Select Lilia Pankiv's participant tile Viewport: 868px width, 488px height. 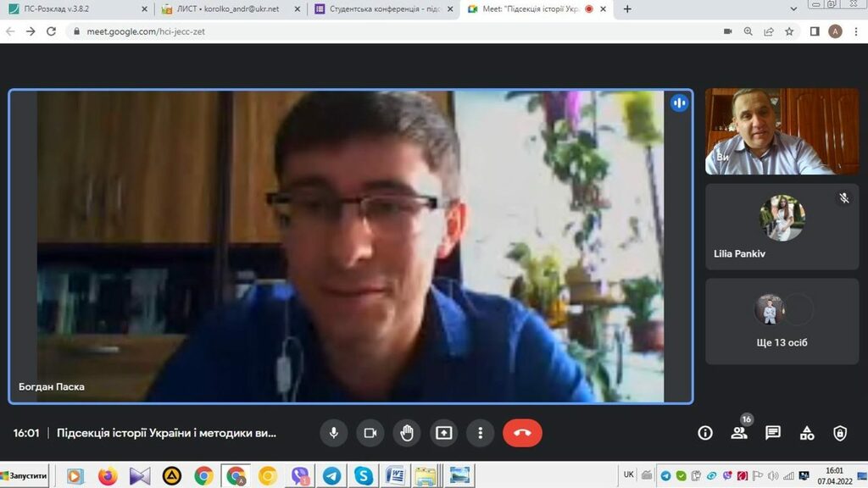(x=782, y=227)
